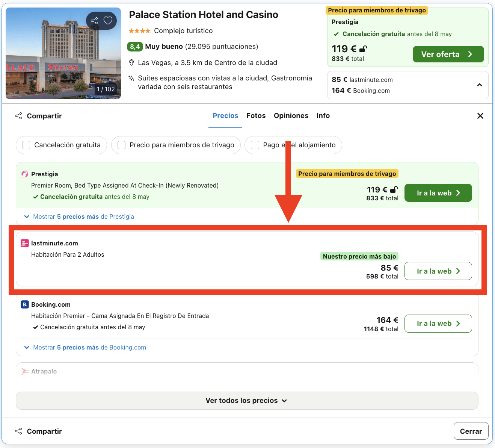
Task: Click the 164 € Booking.com summary price
Action: pos(361,91)
